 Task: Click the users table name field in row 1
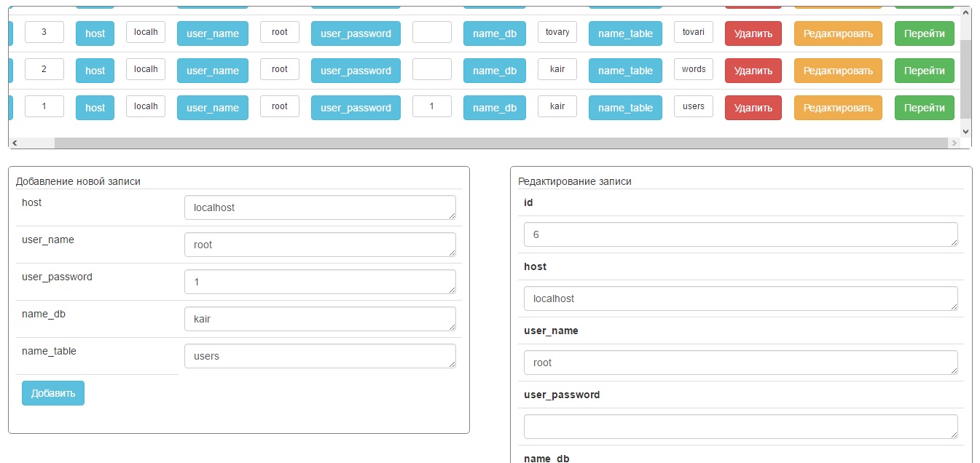(694, 106)
